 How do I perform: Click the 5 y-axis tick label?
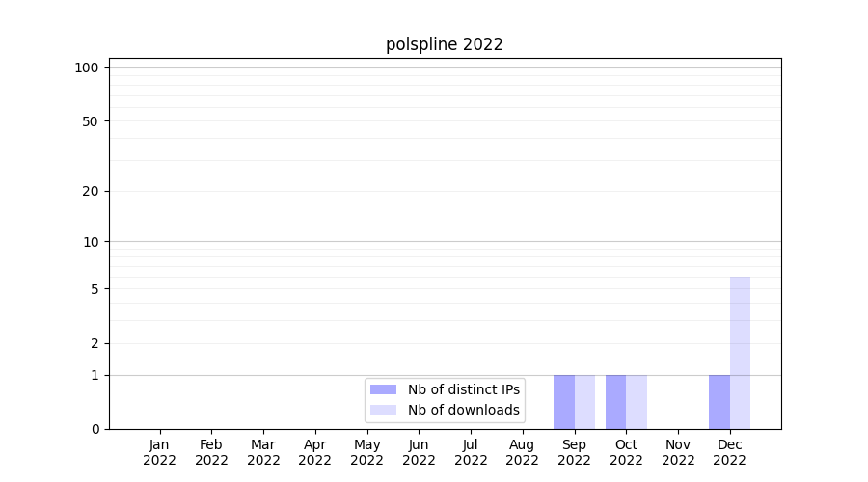point(95,289)
